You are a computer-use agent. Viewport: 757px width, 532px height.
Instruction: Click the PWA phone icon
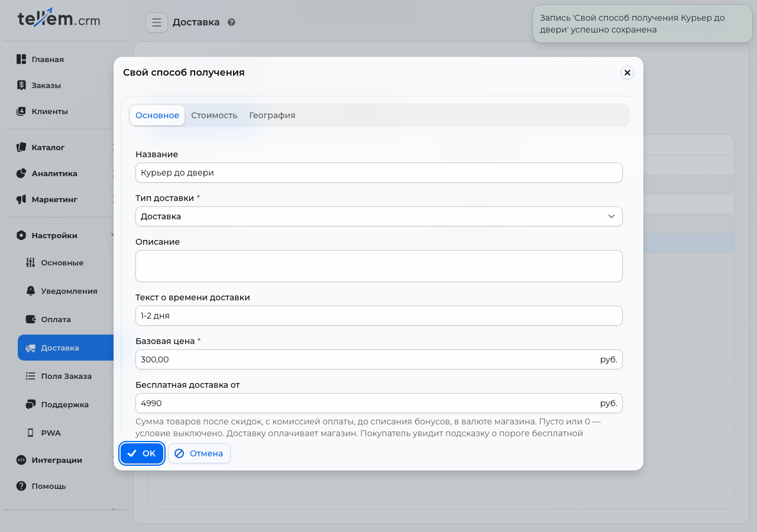(x=31, y=433)
